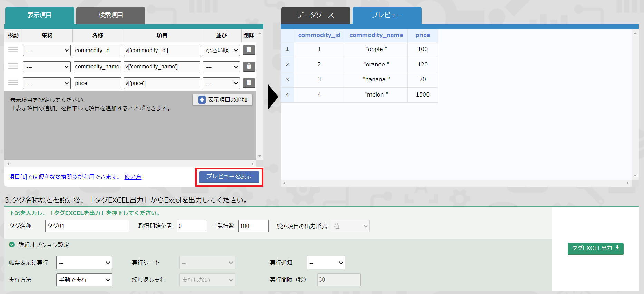Click the プレビューを表示 button

click(x=229, y=177)
